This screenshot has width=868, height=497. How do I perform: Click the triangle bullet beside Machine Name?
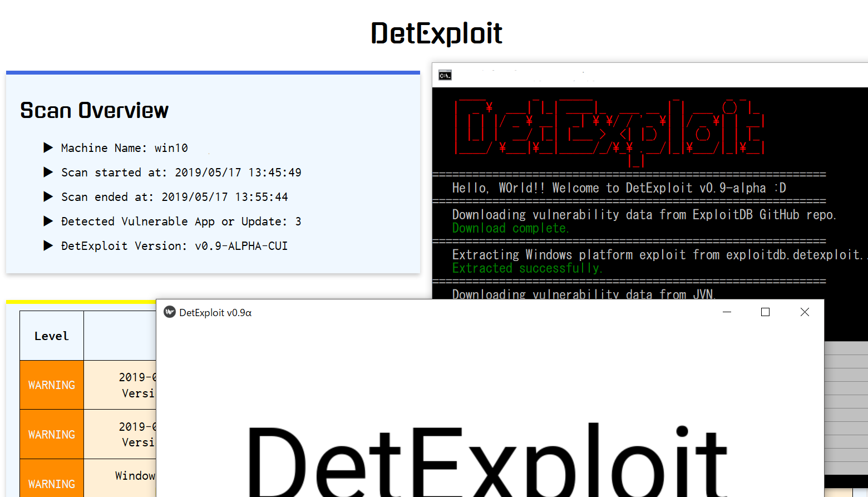(x=48, y=147)
